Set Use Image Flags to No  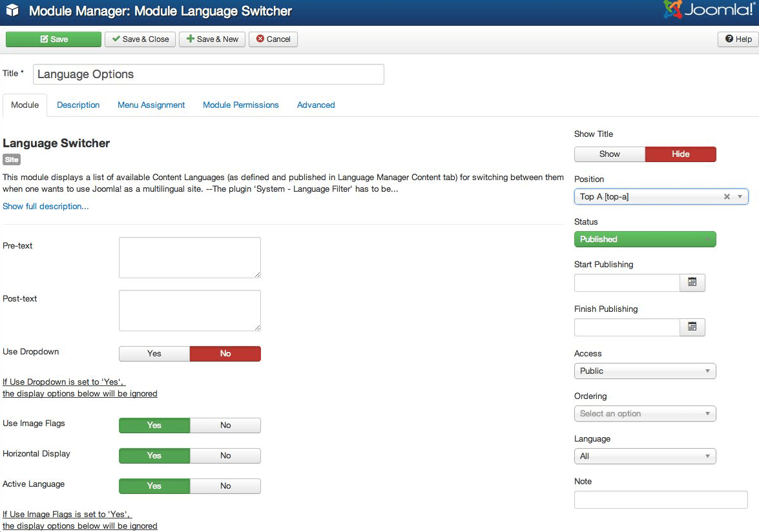225,425
